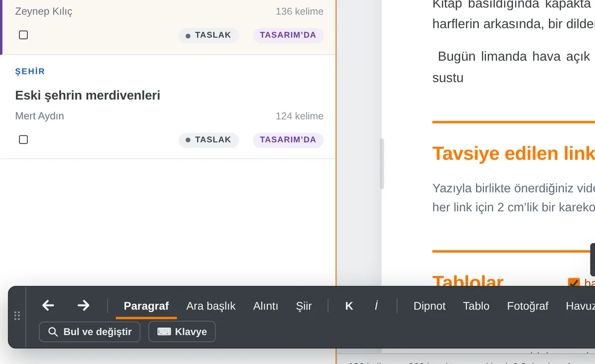The image size is (595, 364).
Task: Select the Paragraf style
Action: tap(146, 306)
